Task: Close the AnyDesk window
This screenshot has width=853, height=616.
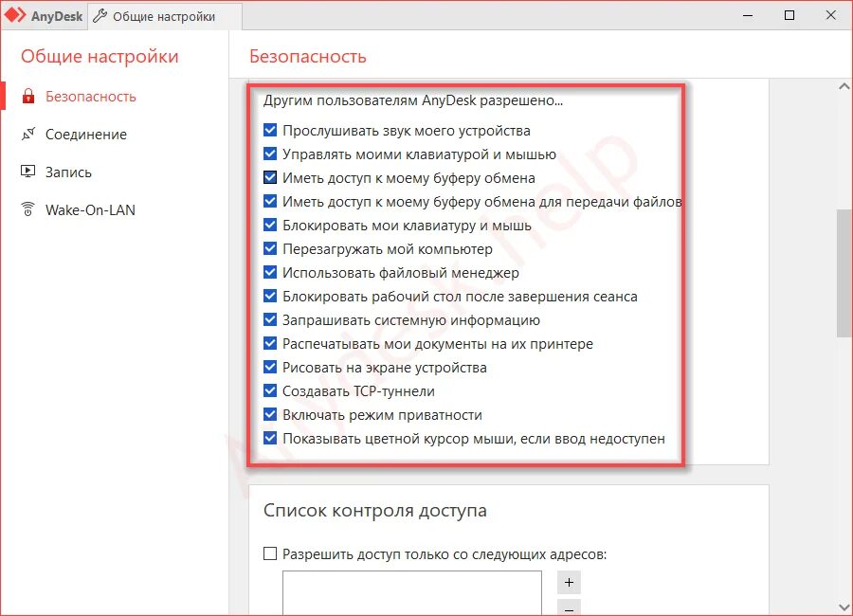Action: (830, 15)
